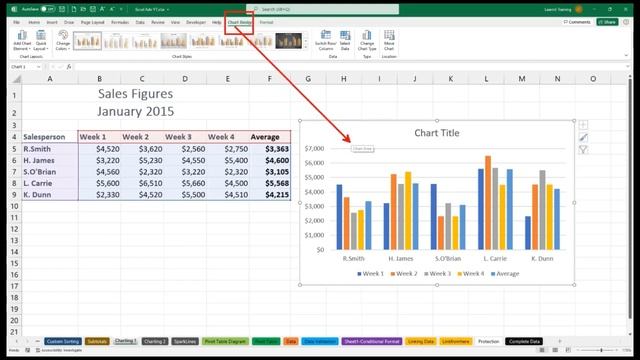Click in the Search box

click(x=322, y=9)
